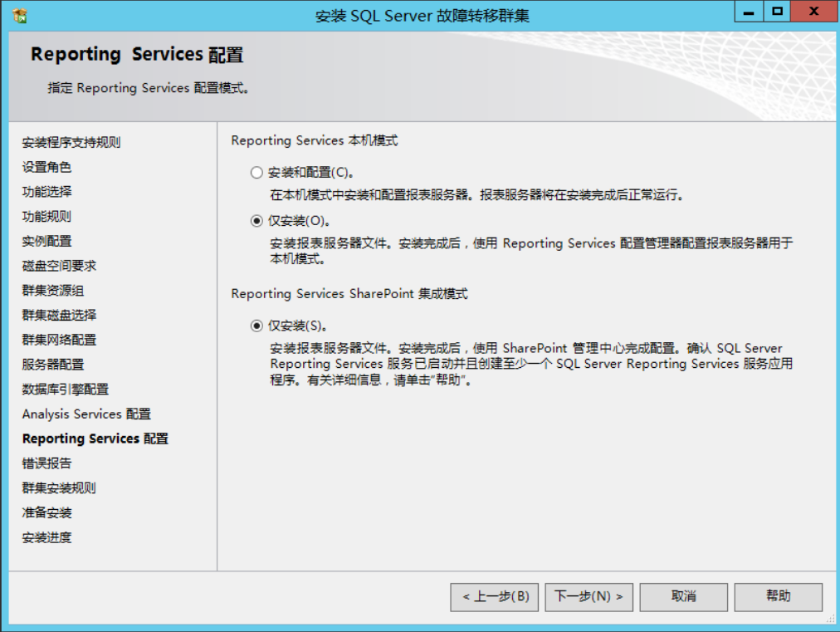Select 仅安装(O) native mode radio button
The height and width of the screenshot is (632, 840).
point(256,221)
